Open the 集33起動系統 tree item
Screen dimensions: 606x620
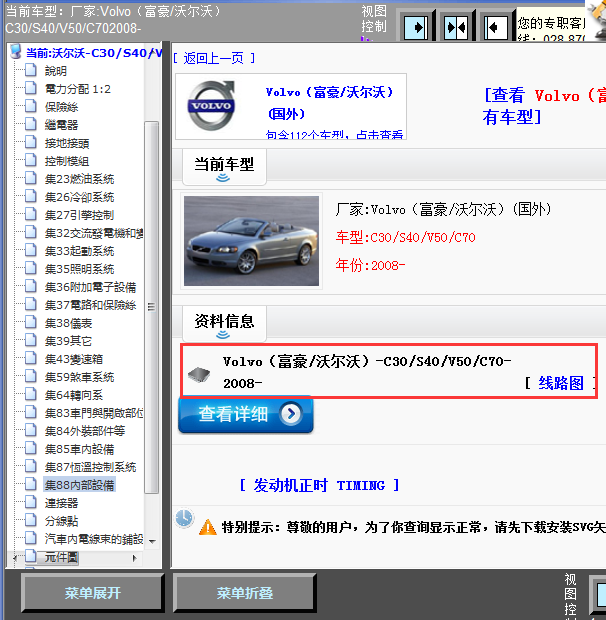coord(79,251)
